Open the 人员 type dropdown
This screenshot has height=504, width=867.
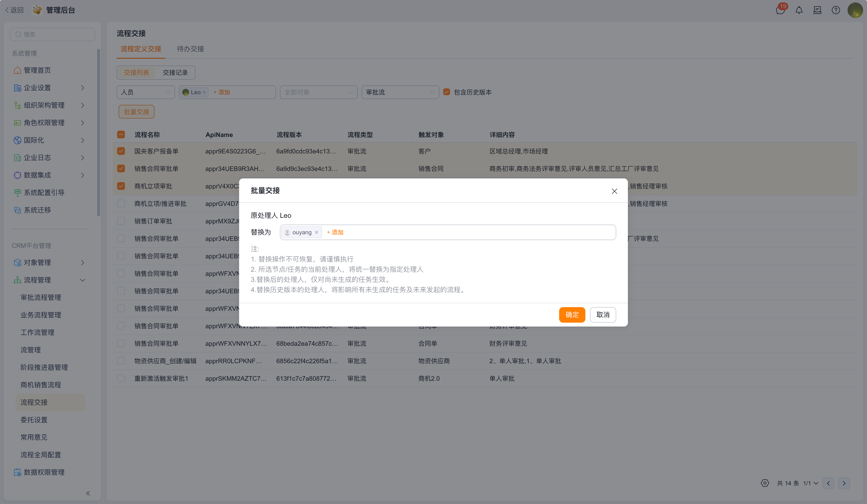(x=146, y=92)
